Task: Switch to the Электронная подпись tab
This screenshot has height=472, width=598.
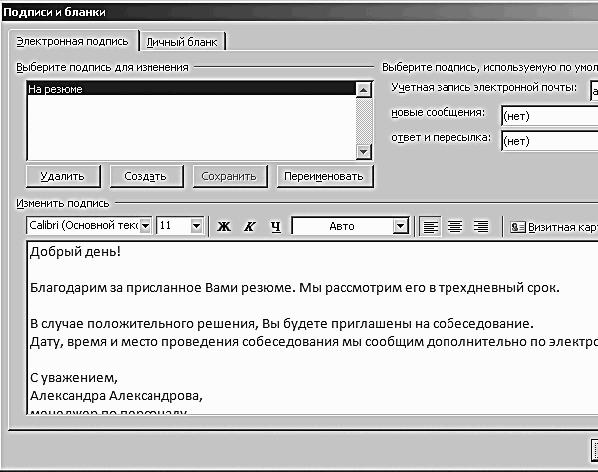Action: tap(72, 41)
